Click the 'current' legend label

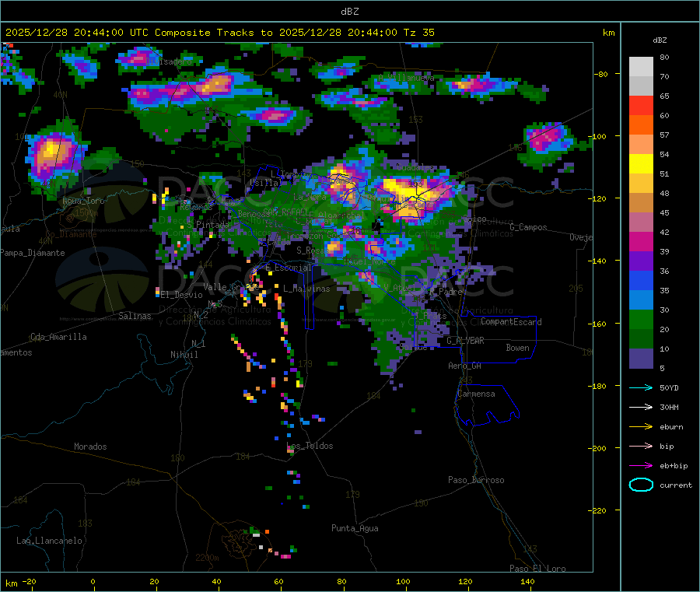coord(676,485)
